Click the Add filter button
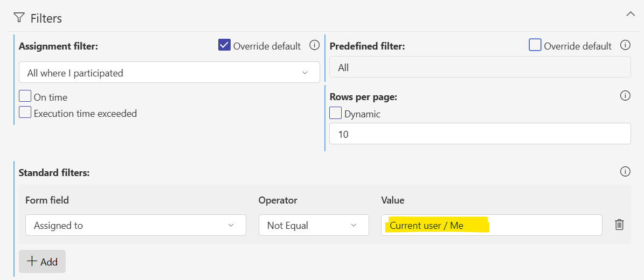Image resolution: width=644 pixels, height=280 pixels. [x=42, y=262]
